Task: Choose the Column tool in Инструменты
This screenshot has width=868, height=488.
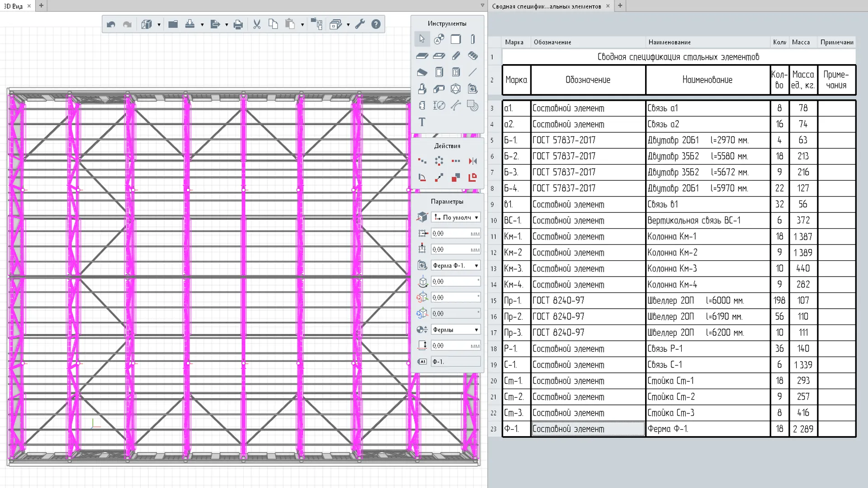Action: [x=472, y=39]
